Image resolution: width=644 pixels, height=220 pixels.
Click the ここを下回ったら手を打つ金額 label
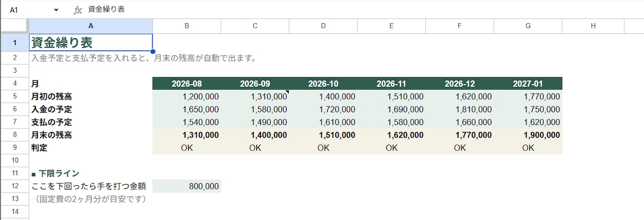tap(89, 186)
